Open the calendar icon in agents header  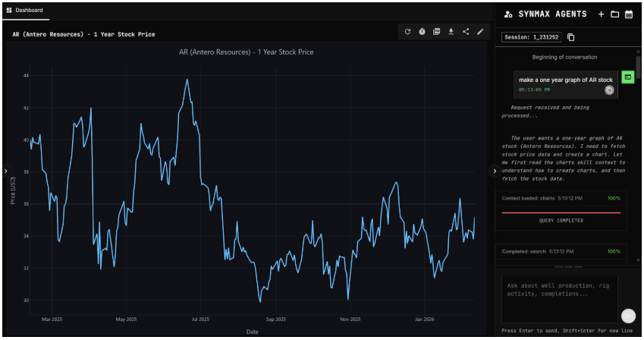coord(628,14)
